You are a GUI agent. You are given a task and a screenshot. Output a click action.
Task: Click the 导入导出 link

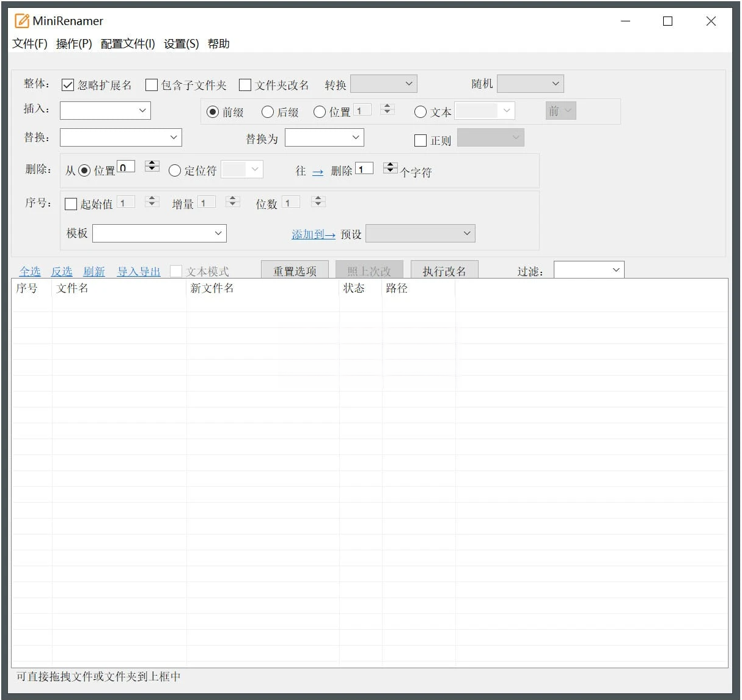pos(139,271)
